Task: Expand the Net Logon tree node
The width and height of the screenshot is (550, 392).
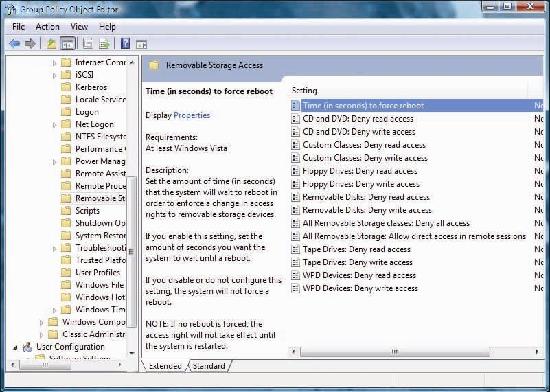Action: coord(54,124)
